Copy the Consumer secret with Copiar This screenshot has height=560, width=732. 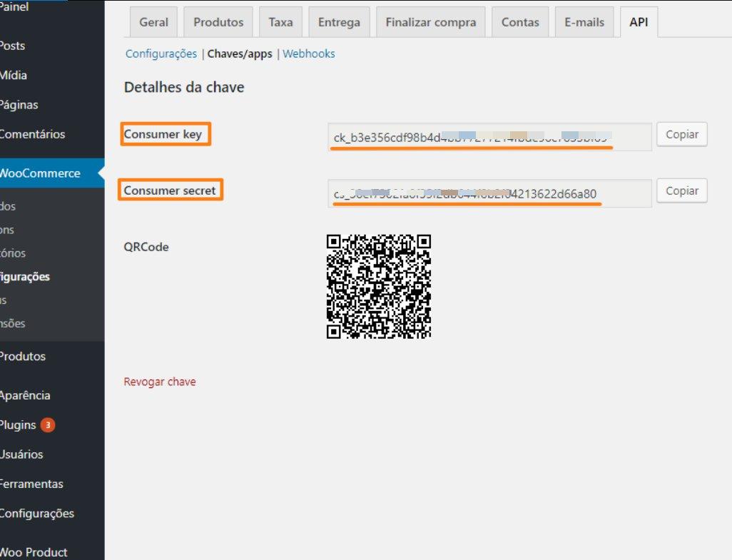tap(681, 191)
